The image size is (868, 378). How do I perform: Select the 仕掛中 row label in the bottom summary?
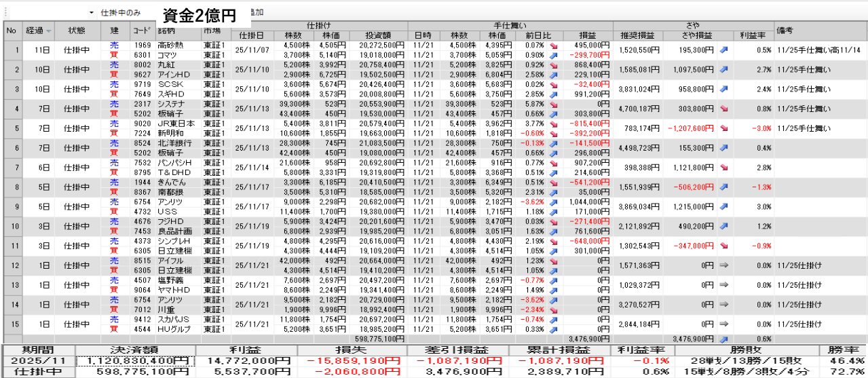(x=37, y=372)
